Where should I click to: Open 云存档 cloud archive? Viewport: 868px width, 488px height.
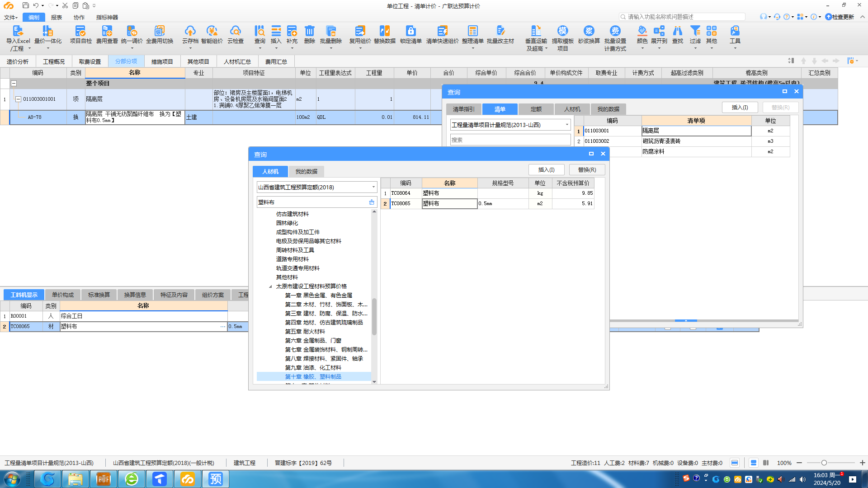(x=190, y=35)
